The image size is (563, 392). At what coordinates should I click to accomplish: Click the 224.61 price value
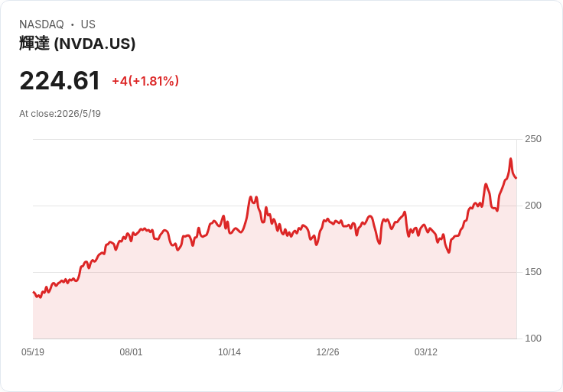(x=60, y=81)
